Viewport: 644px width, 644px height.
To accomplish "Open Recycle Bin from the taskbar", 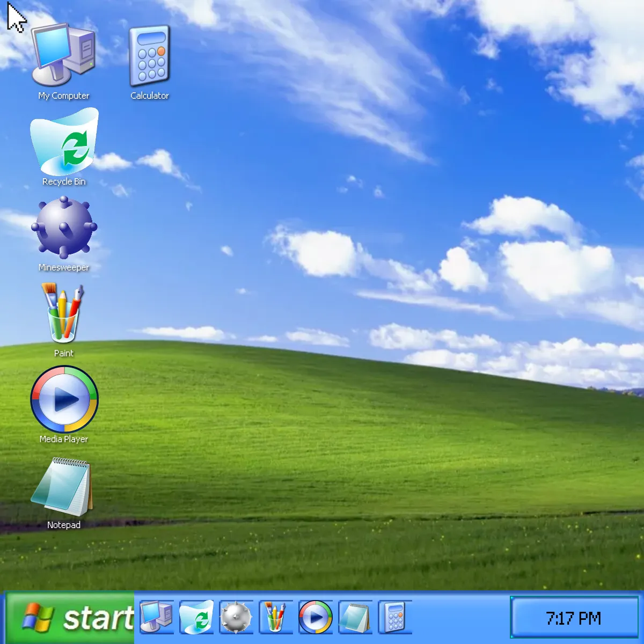I will point(196,617).
